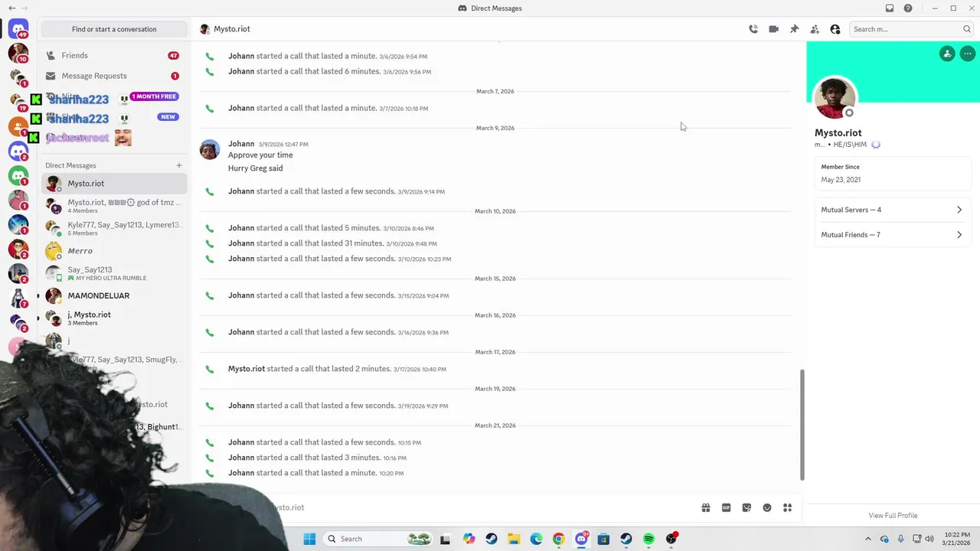The width and height of the screenshot is (980, 551).
Task: Open the GIF picker
Action: [726, 507]
